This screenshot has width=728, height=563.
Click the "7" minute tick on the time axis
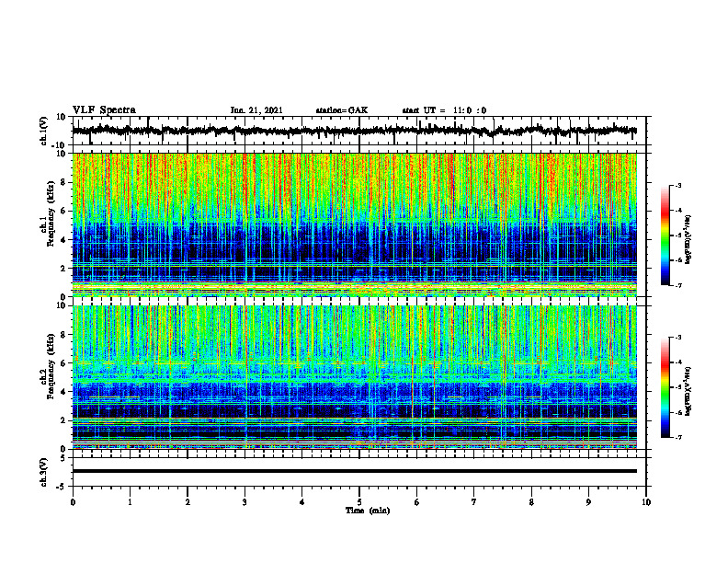474,502
